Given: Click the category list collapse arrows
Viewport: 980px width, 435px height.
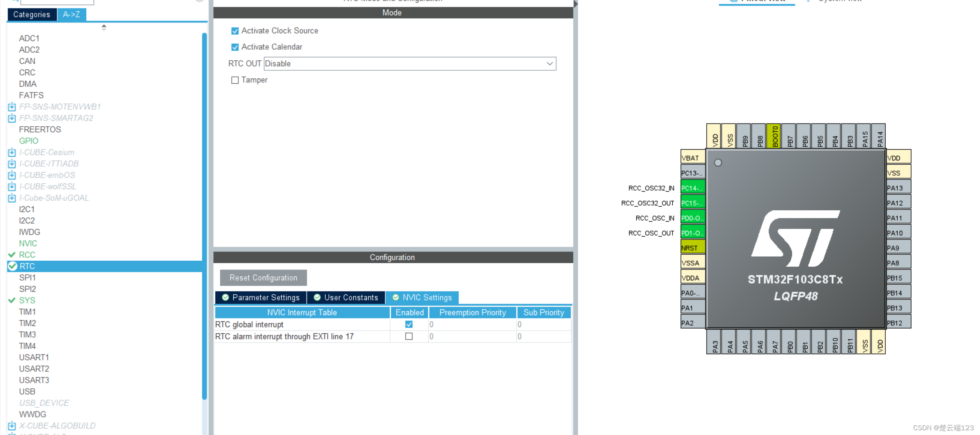Looking at the screenshot, I should [104, 27].
